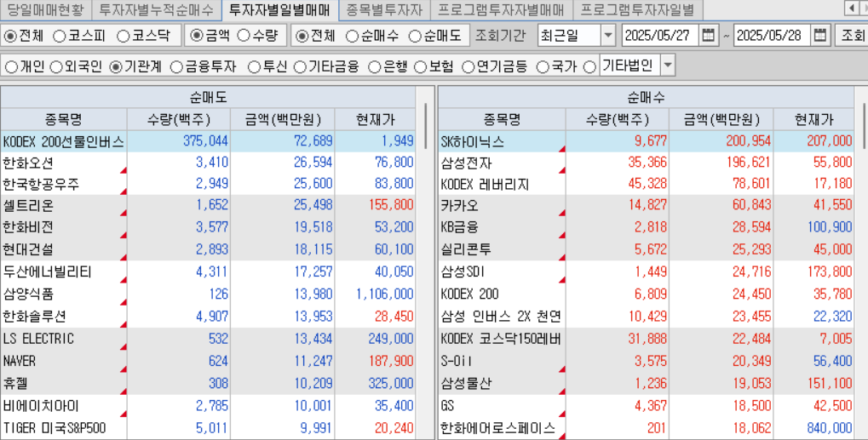Switch to 종목별투자자 tab
Screen dimensions: 868x440
coord(384,9)
